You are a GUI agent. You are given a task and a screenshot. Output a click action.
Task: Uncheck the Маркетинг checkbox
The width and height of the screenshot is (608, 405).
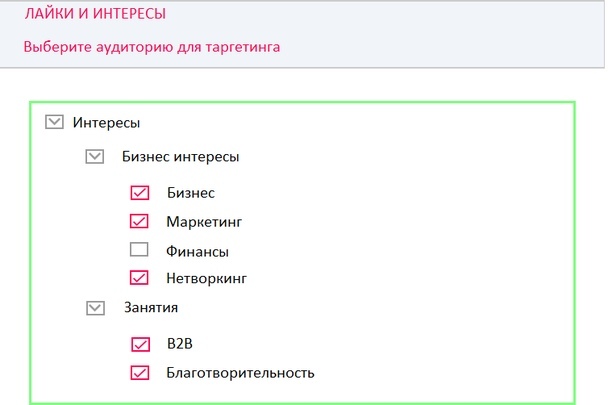(139, 221)
